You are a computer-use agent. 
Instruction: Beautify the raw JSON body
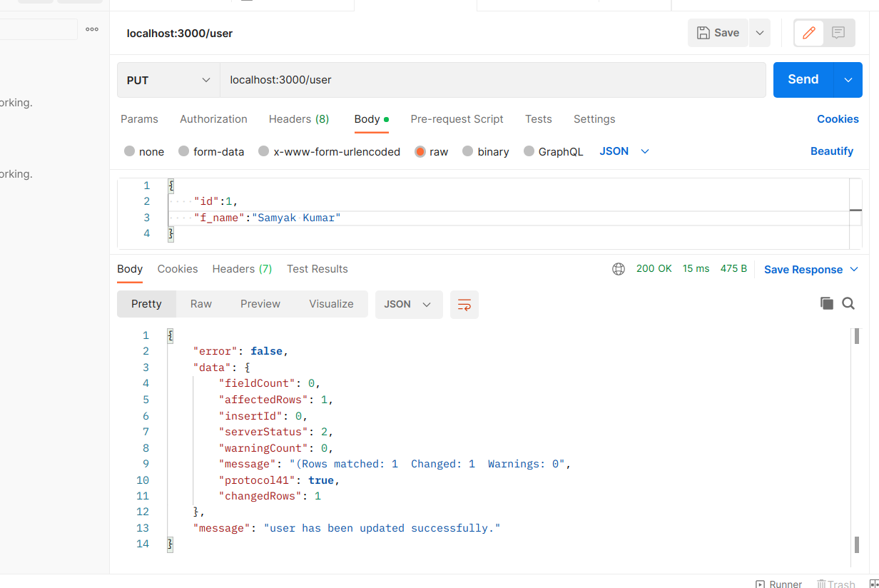pyautogui.click(x=832, y=151)
